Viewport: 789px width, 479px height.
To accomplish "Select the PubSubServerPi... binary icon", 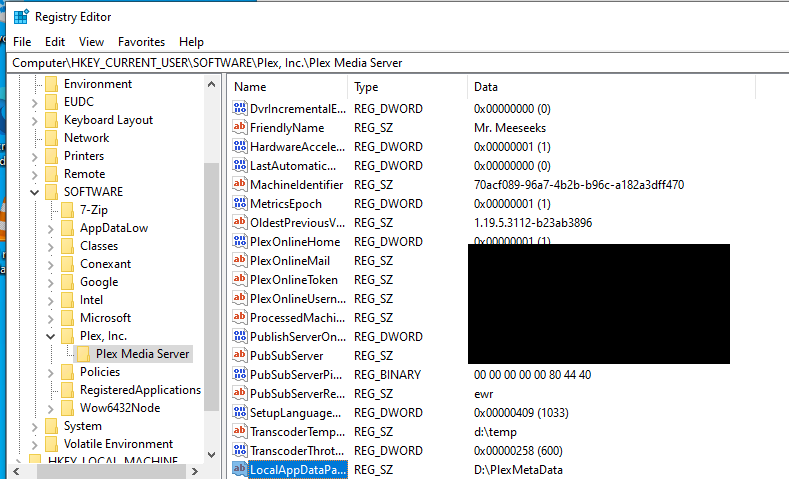I will click(240, 374).
